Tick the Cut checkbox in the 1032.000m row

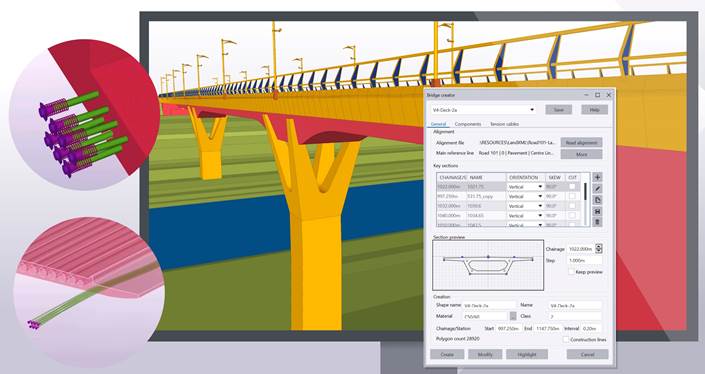[x=572, y=205]
